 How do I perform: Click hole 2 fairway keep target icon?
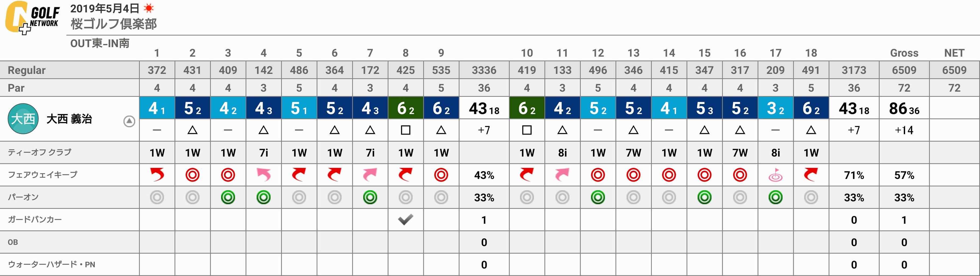192,175
